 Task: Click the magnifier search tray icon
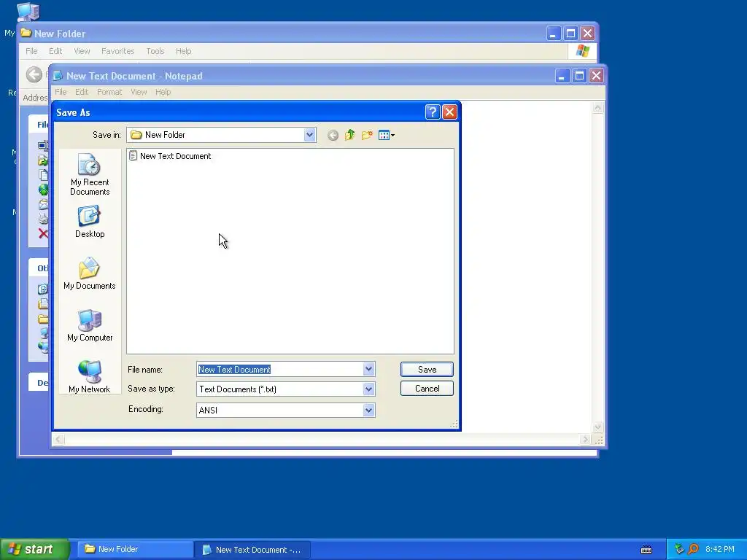tap(694, 549)
